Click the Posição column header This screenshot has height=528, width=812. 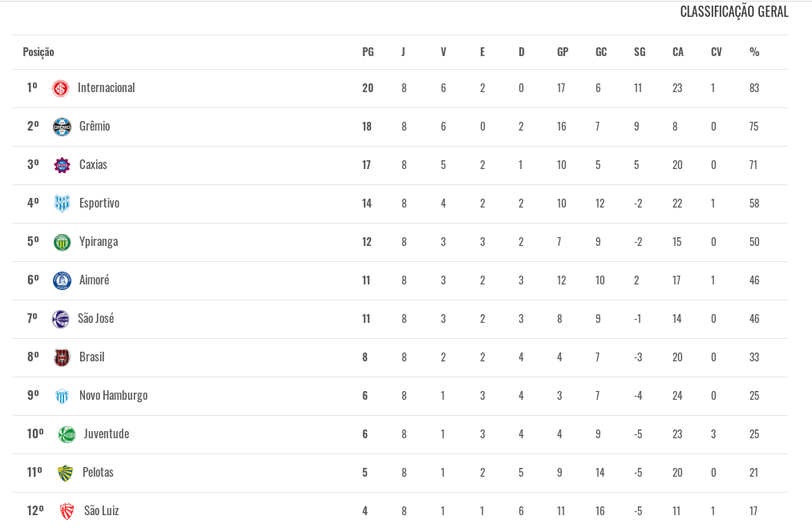[38, 52]
